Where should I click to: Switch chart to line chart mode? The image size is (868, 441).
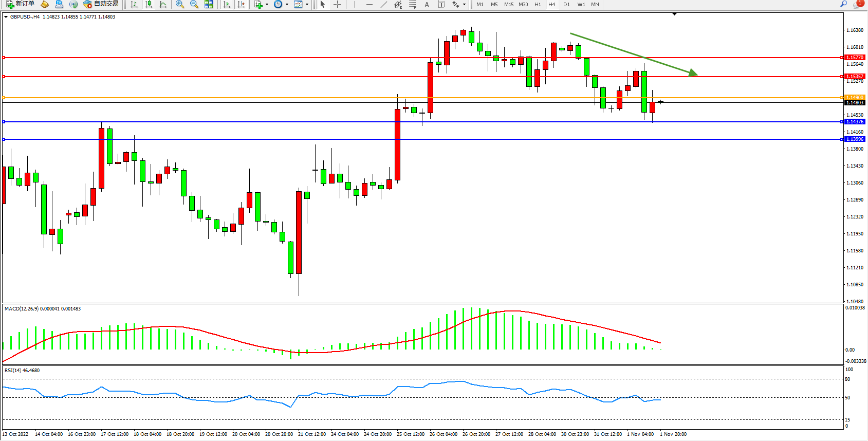point(163,4)
